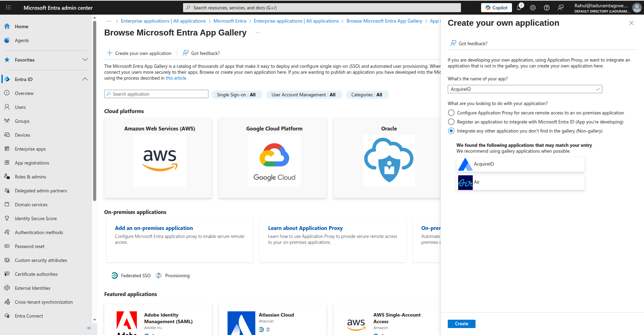
Task: Select the AcquireIO gallery suggestion
Action: click(x=520, y=164)
